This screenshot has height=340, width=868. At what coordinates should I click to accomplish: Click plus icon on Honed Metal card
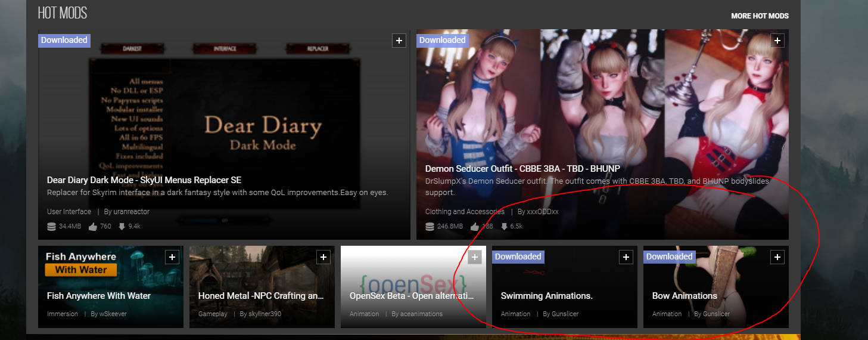click(x=323, y=257)
